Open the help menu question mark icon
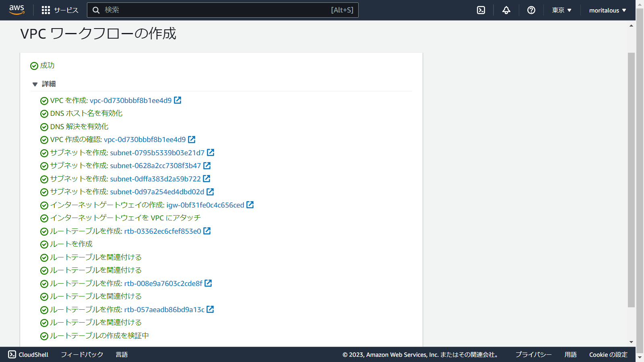The image size is (644, 362). [x=531, y=10]
